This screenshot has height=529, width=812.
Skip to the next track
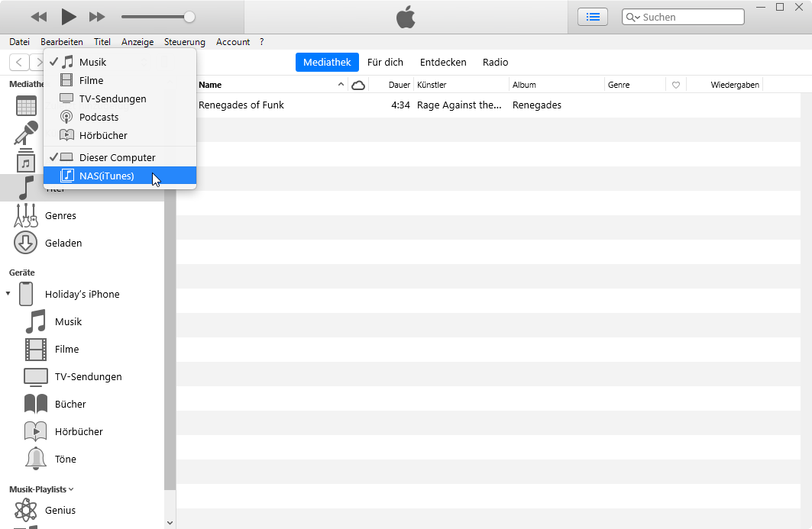coord(97,17)
